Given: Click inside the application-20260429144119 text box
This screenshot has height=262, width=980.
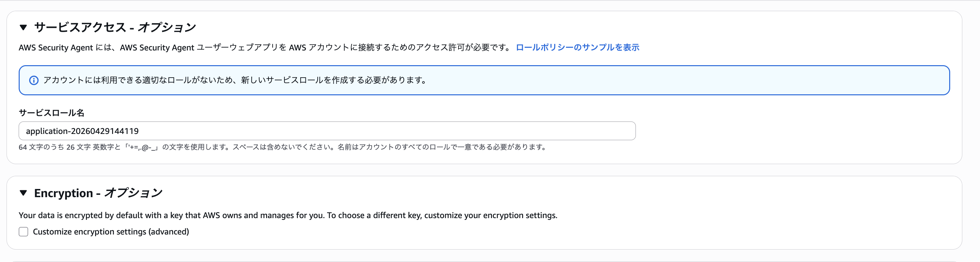Looking at the screenshot, I should point(327,131).
